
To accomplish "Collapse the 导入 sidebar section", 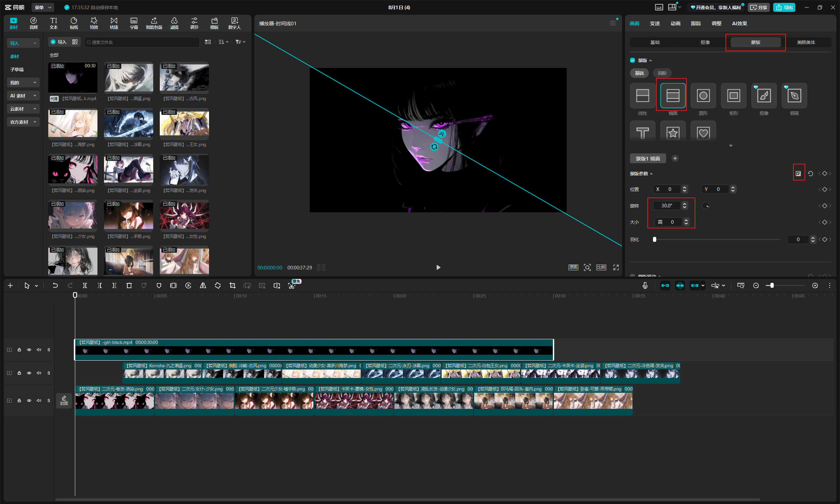I will point(23,43).
